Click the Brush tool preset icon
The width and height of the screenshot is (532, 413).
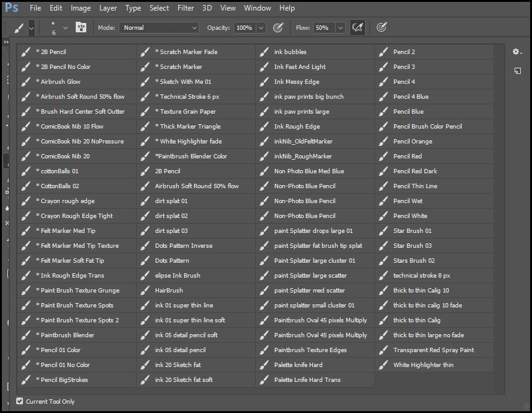19,28
